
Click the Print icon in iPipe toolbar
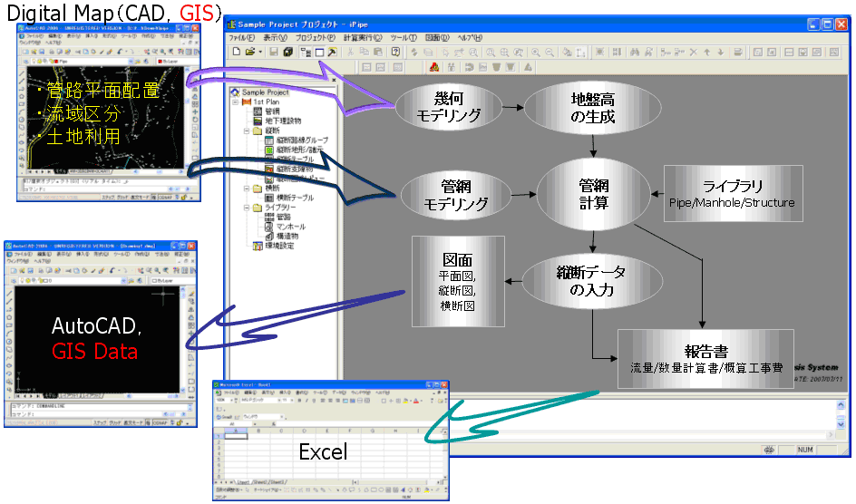(x=738, y=53)
